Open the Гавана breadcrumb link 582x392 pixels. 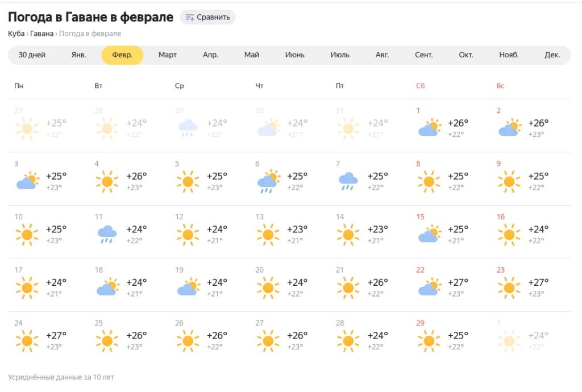click(x=41, y=34)
